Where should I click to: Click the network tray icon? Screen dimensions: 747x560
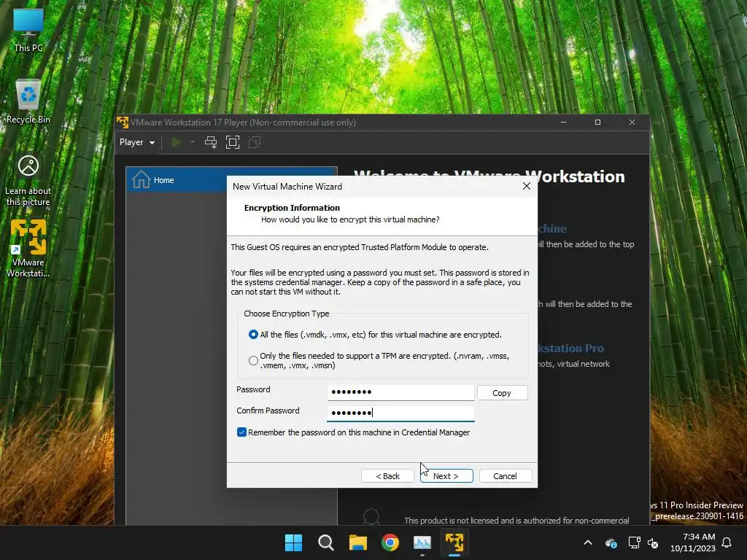click(634, 542)
